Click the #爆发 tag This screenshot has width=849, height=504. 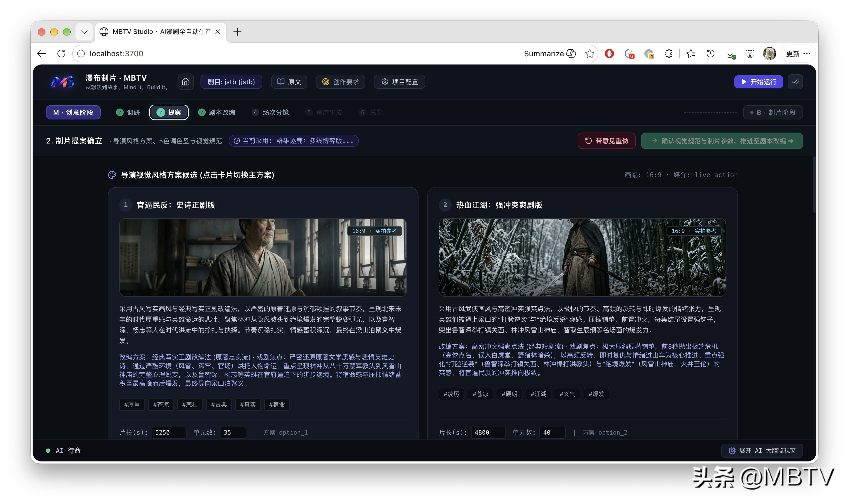click(597, 394)
